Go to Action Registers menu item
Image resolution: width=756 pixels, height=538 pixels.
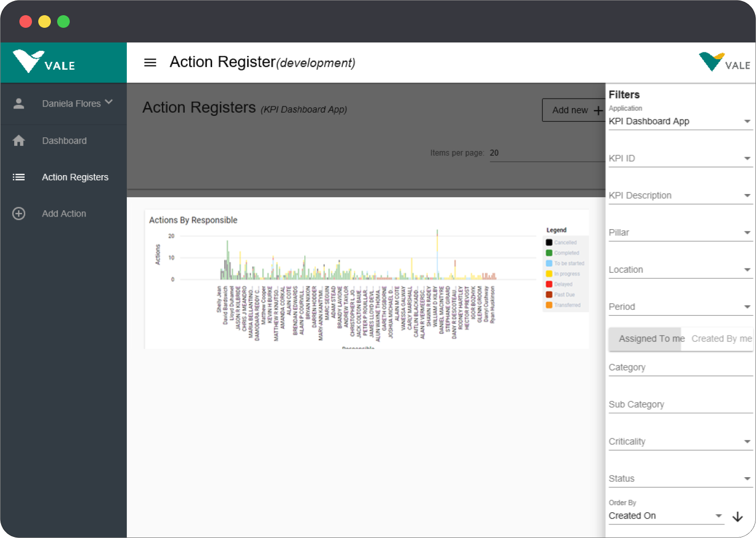75,177
